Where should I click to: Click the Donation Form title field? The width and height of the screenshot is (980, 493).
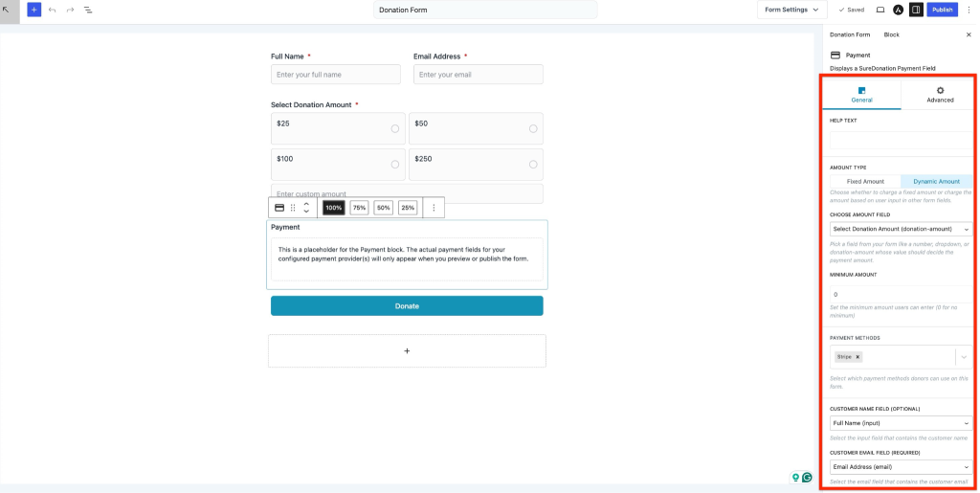point(485,10)
